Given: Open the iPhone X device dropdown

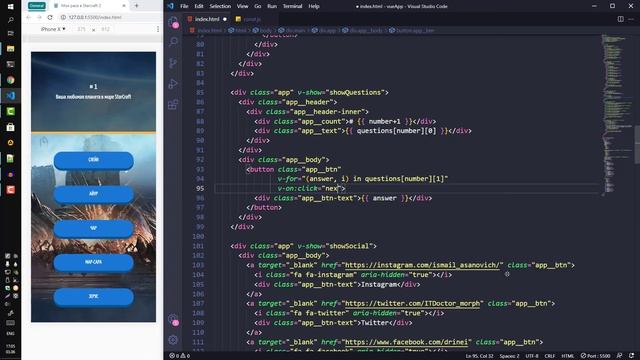Looking at the screenshot, I should [x=53, y=29].
